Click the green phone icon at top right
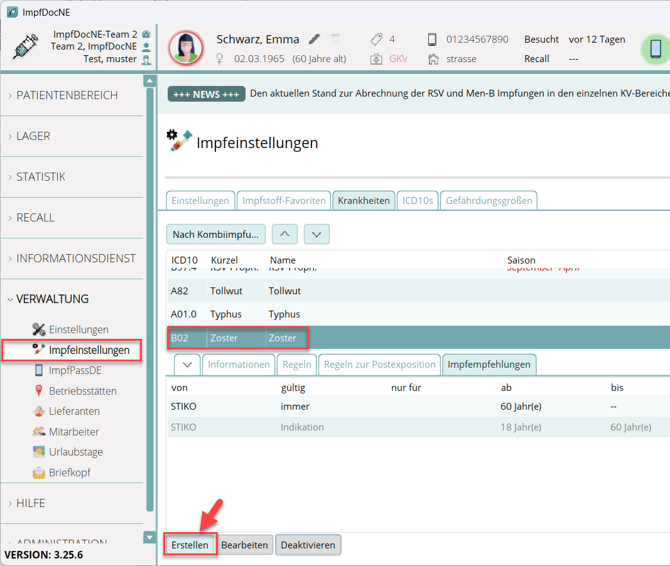 coord(655,48)
